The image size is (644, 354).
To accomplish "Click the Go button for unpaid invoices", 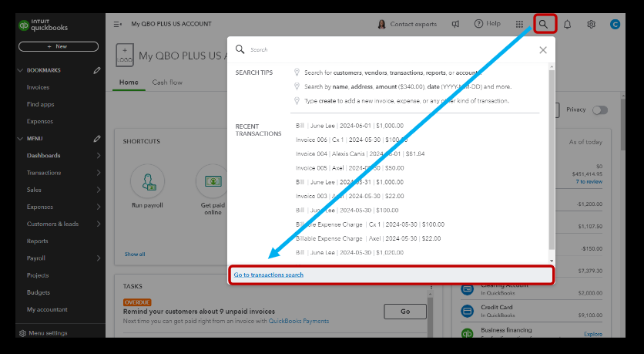I will [x=405, y=312].
